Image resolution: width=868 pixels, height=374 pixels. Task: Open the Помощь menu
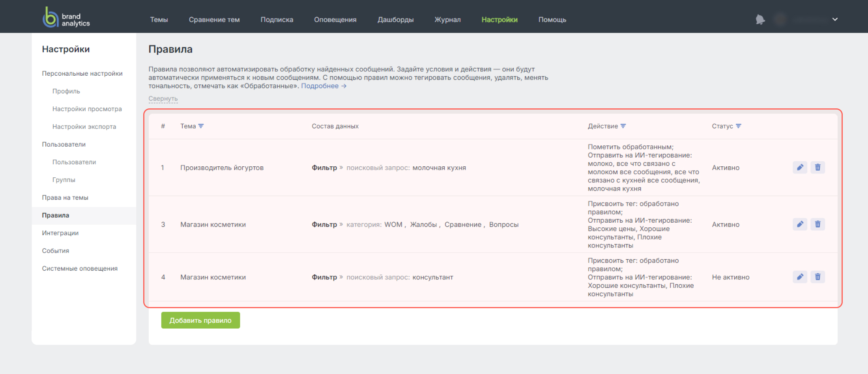pyautogui.click(x=552, y=20)
